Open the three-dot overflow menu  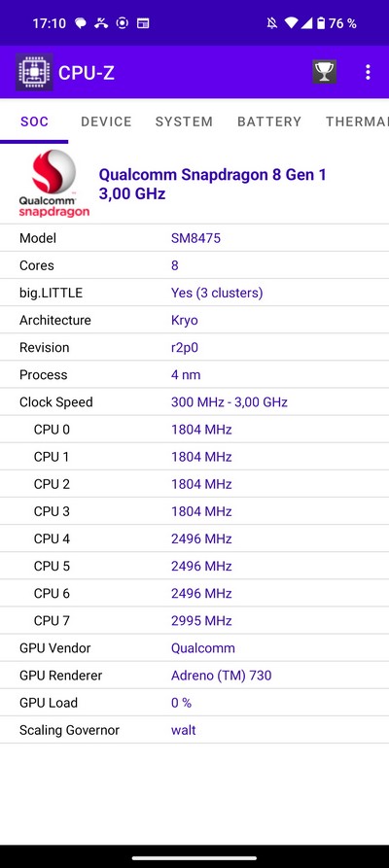pos(368,72)
